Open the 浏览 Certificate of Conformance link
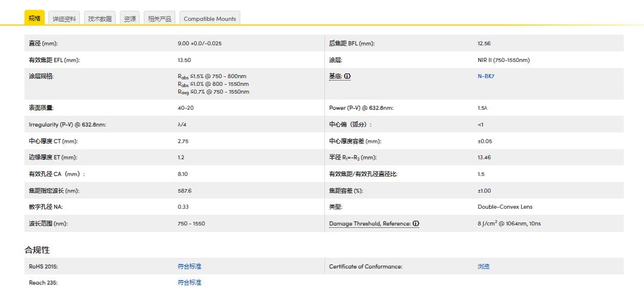 coord(484,267)
